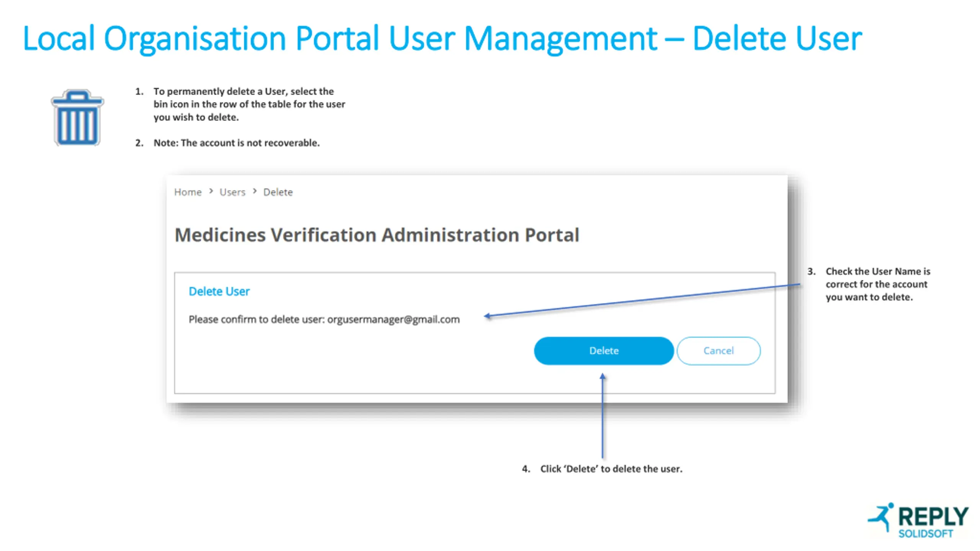
Task: Click the diagonal arrow pointing to email
Action: [642, 300]
